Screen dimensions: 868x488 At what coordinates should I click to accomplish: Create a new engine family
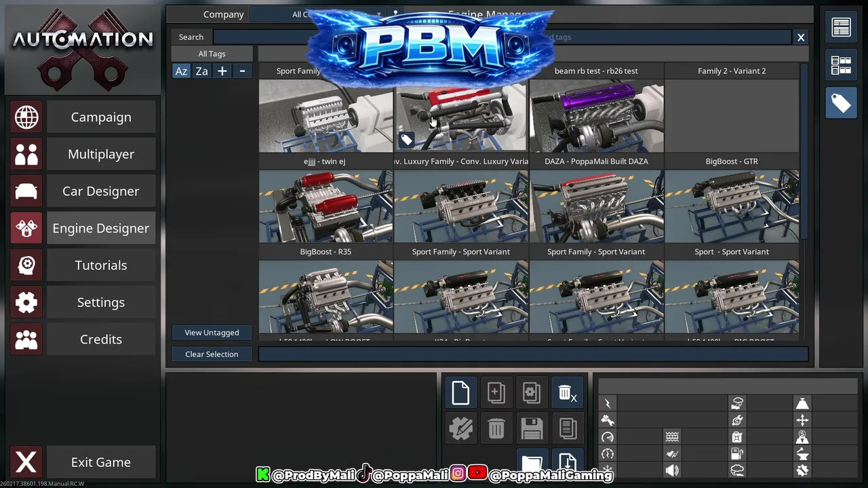[460, 393]
